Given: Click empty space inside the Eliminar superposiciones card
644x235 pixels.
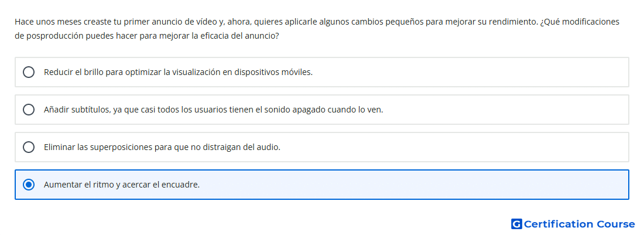Looking at the screenshot, I should point(452,147).
